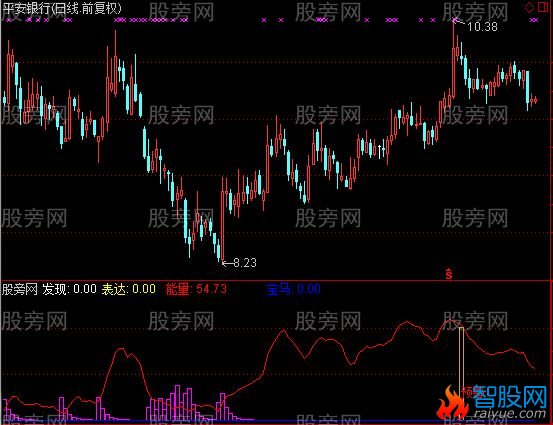
Task: Select the 表达: 0.00 indicator value
Action: click(x=129, y=289)
